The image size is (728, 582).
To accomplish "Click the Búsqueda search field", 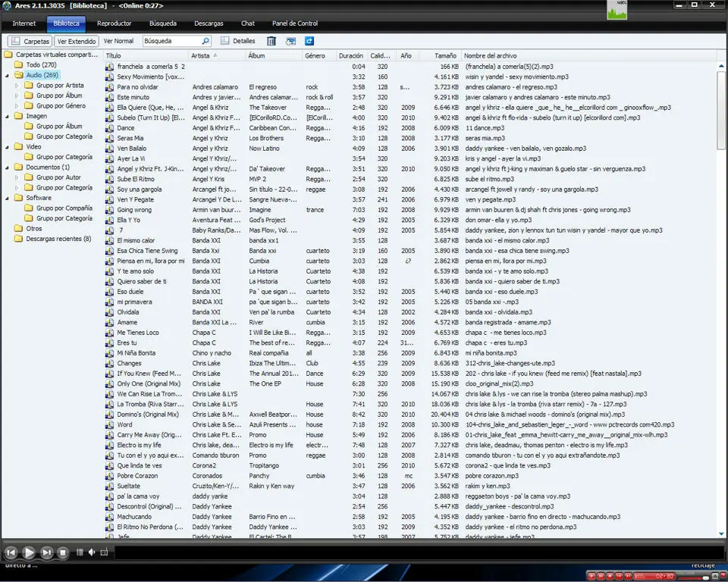I will (177, 41).
